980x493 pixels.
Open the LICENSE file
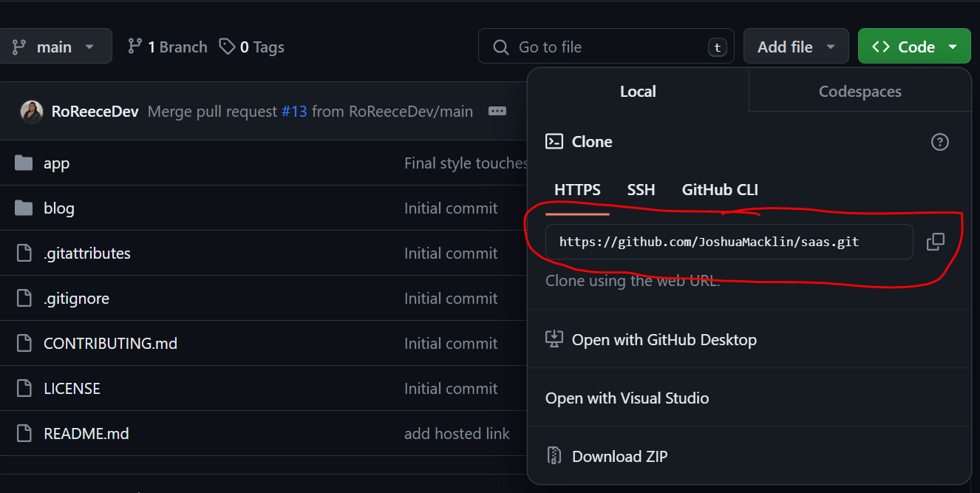tap(72, 389)
